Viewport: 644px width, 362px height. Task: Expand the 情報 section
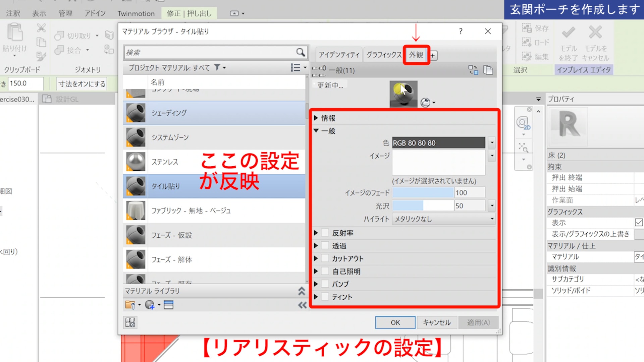(316, 118)
